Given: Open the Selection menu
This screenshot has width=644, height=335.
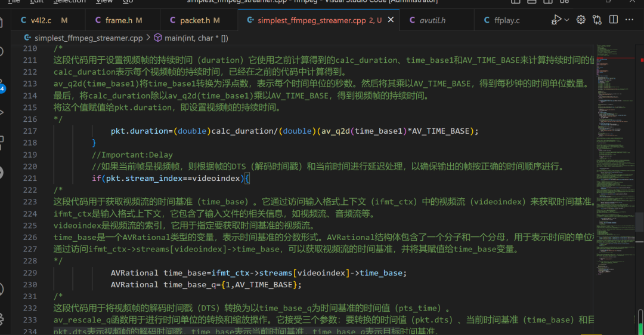Looking at the screenshot, I should tap(70, 2).
